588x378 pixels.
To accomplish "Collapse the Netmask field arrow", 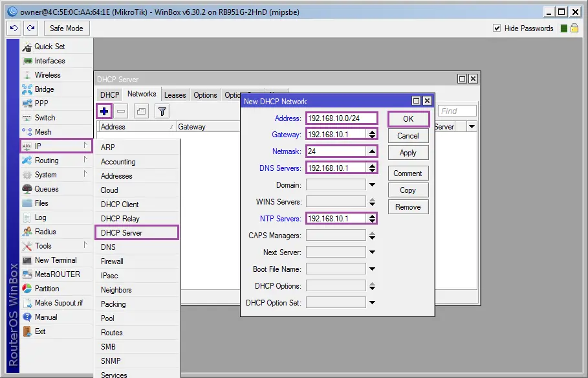I will (x=372, y=151).
